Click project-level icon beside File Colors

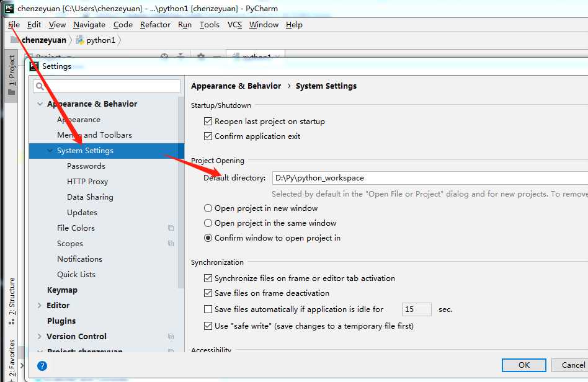click(x=171, y=228)
